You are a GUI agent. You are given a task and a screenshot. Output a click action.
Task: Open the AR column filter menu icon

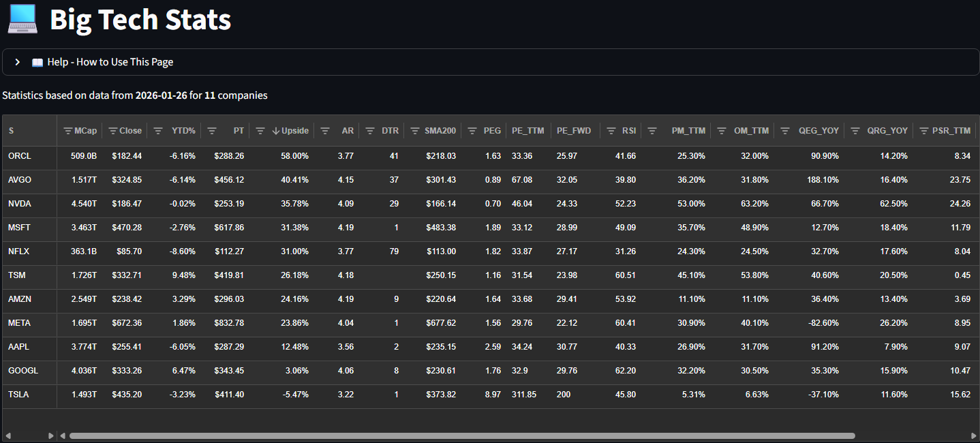[x=325, y=131]
